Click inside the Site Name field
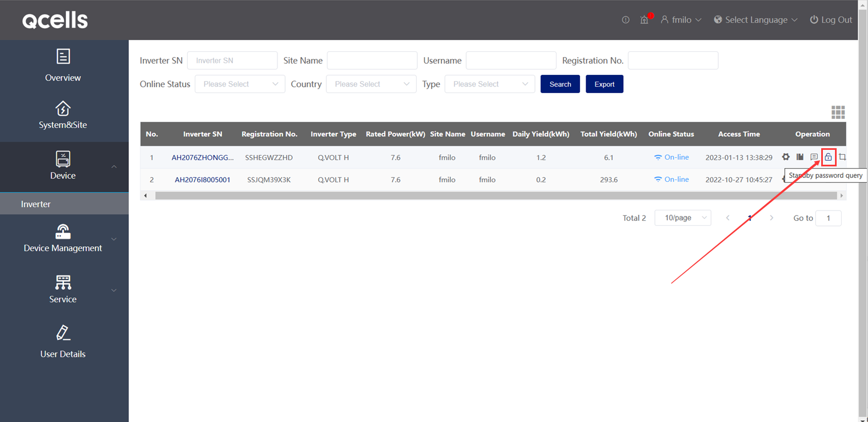868x422 pixels. (372, 61)
